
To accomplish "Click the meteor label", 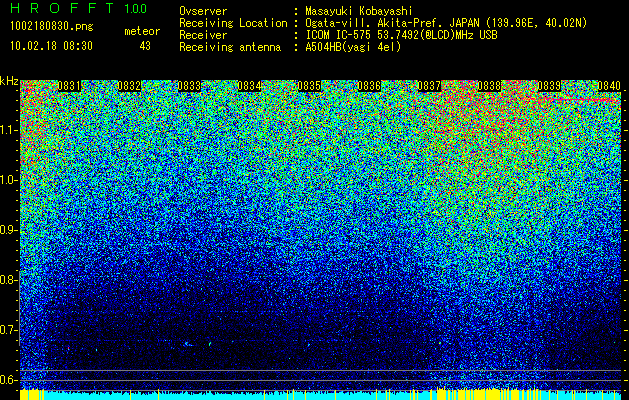I will [x=142, y=31].
